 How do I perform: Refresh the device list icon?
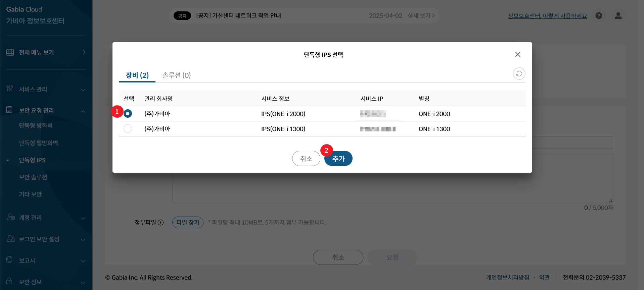click(519, 73)
